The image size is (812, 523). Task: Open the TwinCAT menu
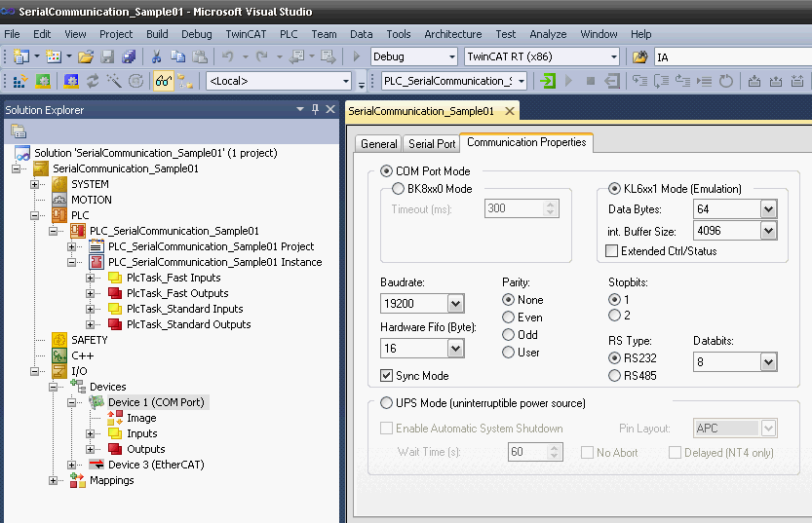click(246, 34)
